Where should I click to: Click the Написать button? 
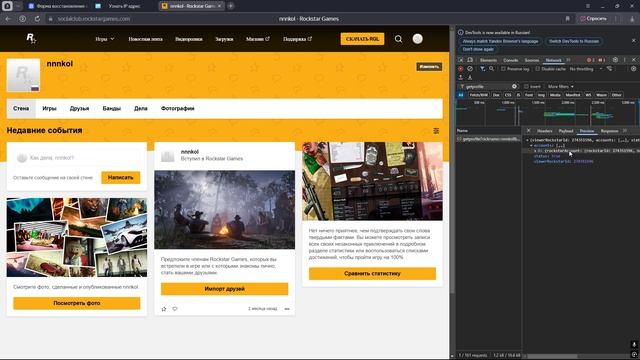120,178
